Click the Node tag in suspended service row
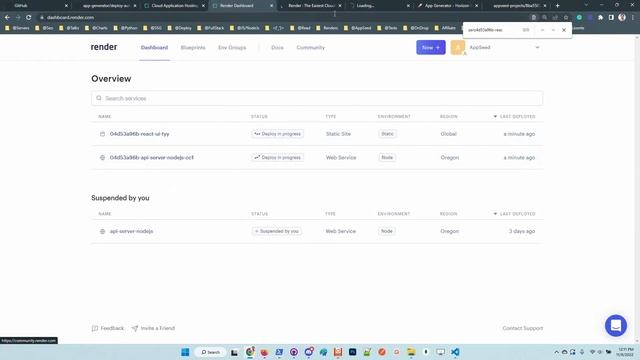Viewport: 640px width, 360px height. 387,231
